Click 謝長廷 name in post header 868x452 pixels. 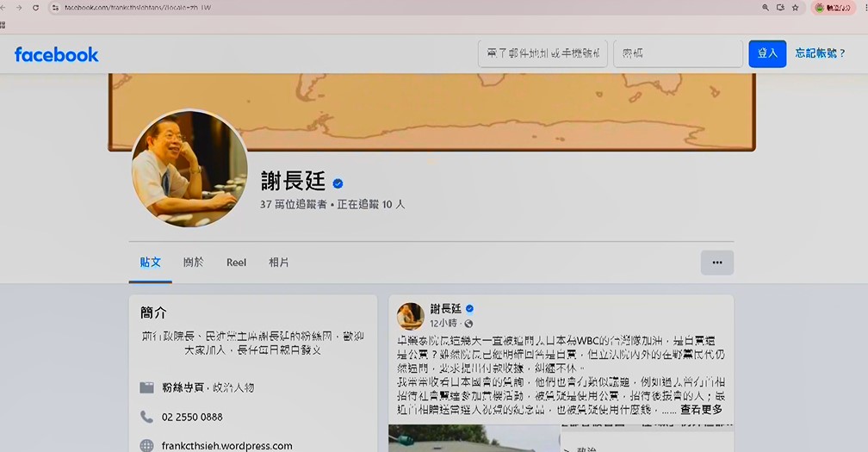[x=446, y=309]
